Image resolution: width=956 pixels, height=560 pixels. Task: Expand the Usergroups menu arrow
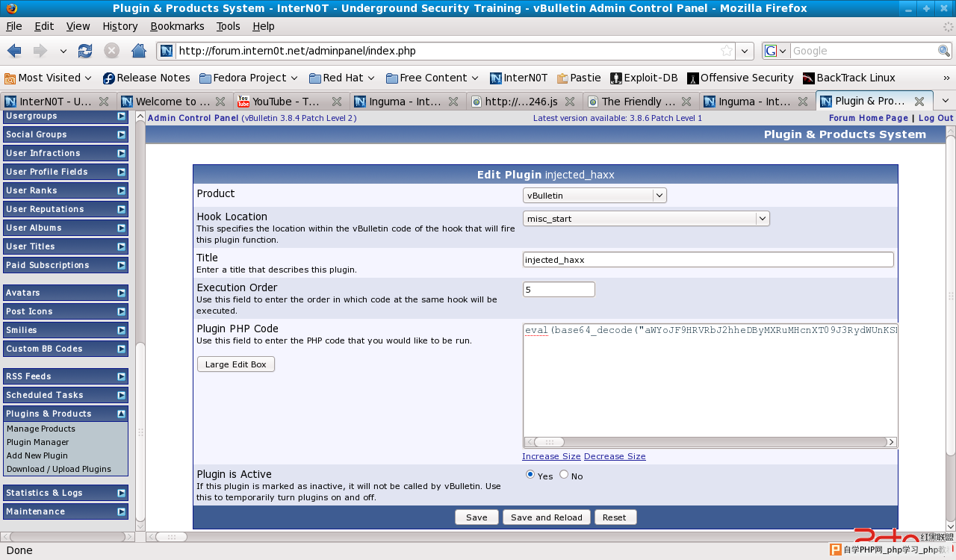[x=121, y=116]
